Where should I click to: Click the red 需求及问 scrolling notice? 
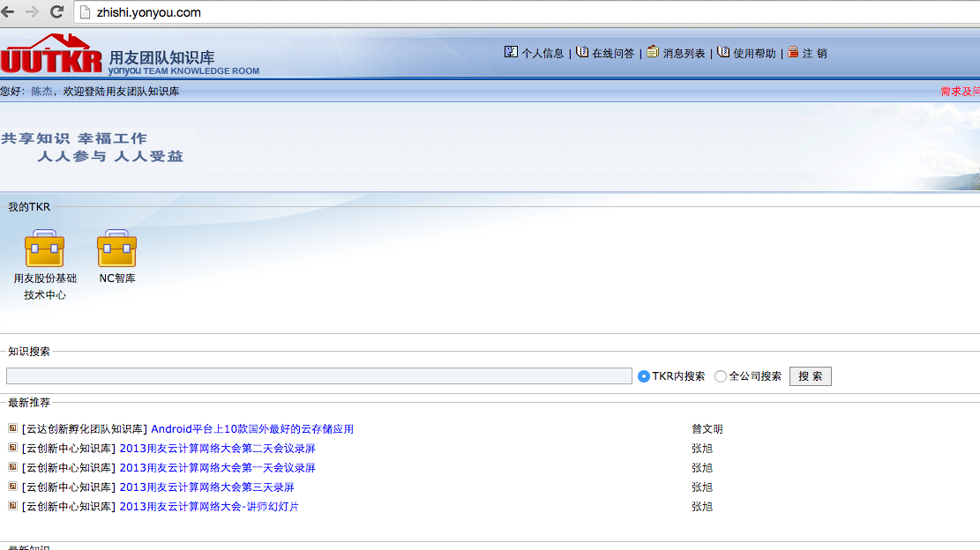tap(960, 91)
